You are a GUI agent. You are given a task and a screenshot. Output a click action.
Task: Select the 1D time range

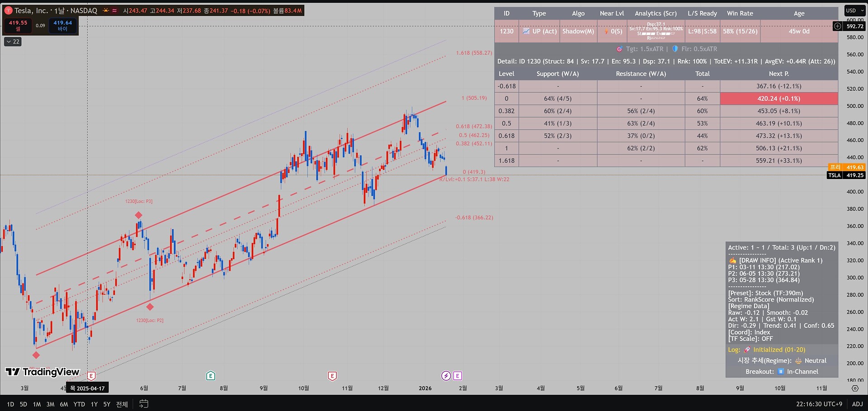click(x=10, y=404)
